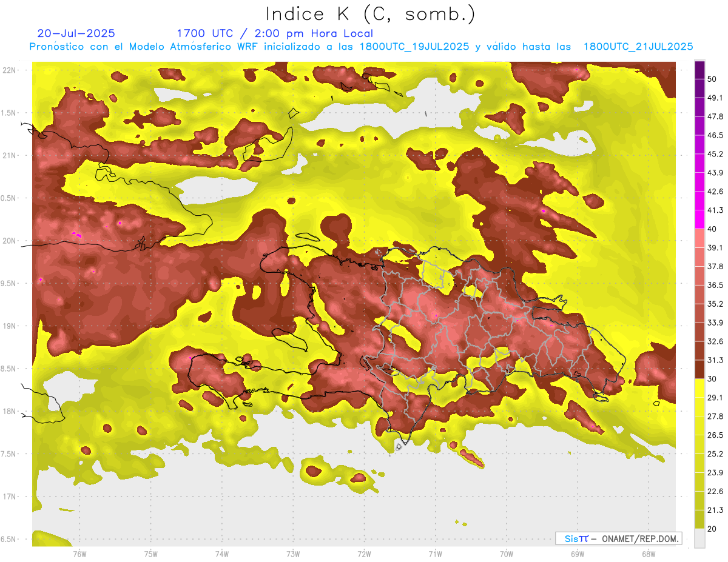728x562 pixels.
Task: Choose the bright yellow swatch between 29.1 and 30
Action: [699, 388]
